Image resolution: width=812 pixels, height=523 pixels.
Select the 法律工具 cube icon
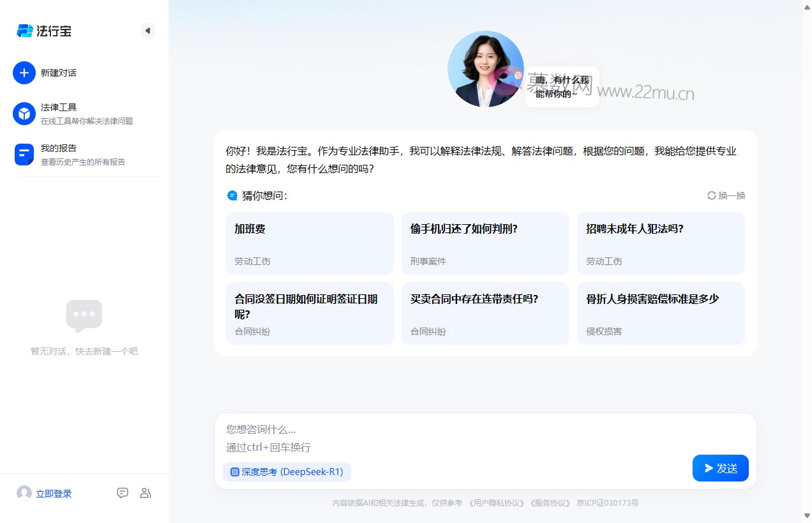[x=24, y=112]
